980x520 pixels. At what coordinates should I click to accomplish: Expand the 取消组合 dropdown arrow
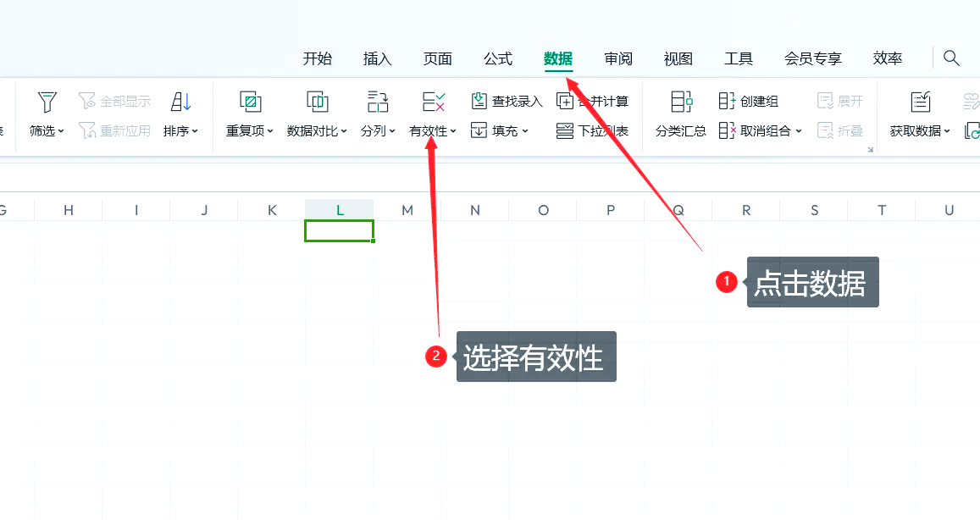click(x=798, y=131)
